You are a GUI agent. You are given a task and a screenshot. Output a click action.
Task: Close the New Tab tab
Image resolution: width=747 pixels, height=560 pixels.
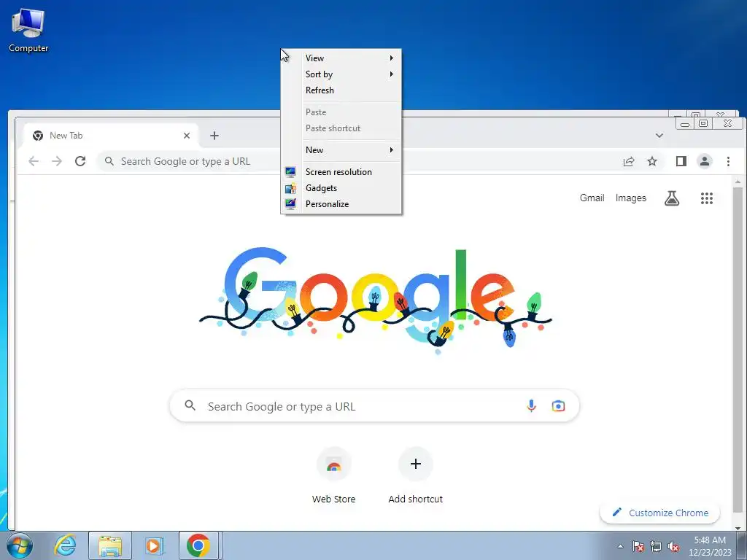[x=187, y=136]
